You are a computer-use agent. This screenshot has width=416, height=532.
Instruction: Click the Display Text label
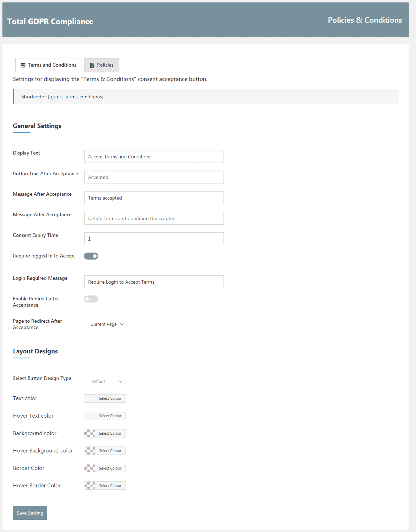tap(27, 153)
